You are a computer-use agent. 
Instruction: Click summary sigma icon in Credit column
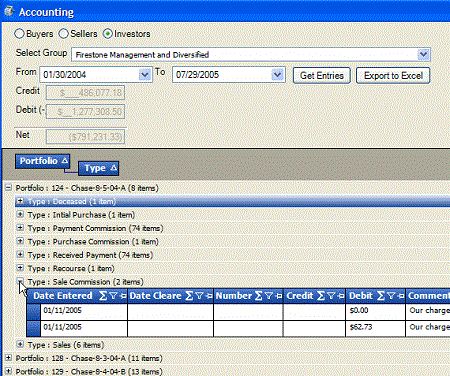pyautogui.click(x=321, y=296)
